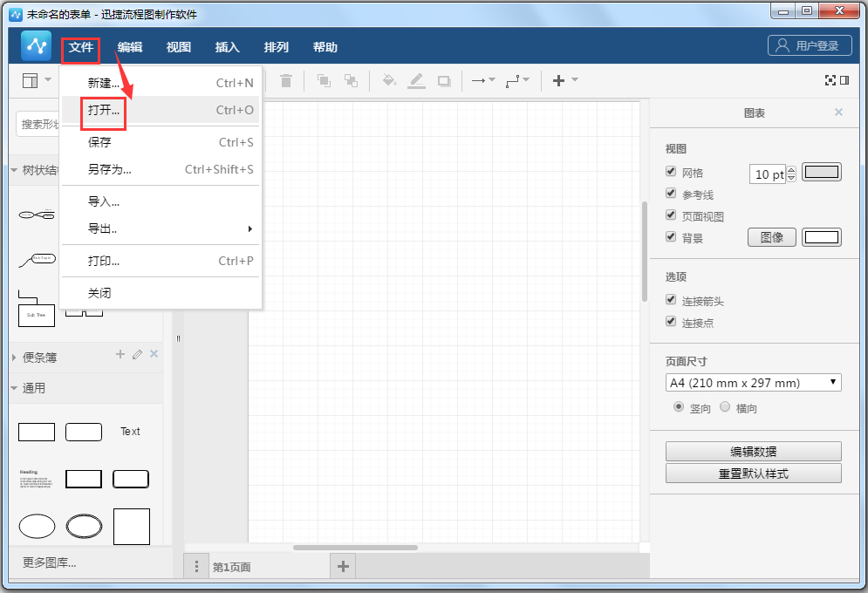Screen dimensions: 868x593
Task: Open the 插入 menu
Action: pyautogui.click(x=227, y=47)
